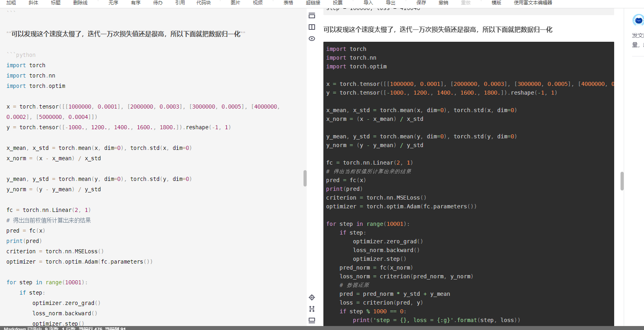Apply strikethrough with 删除线

[x=80, y=2]
